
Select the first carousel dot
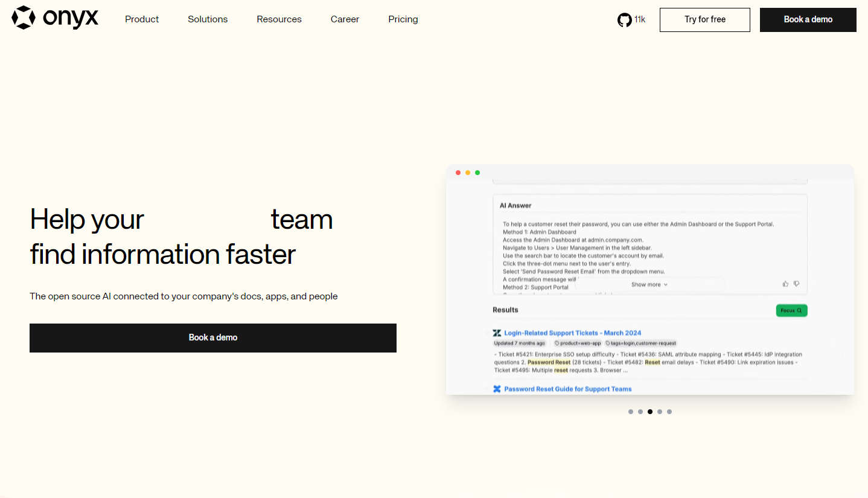click(x=631, y=412)
